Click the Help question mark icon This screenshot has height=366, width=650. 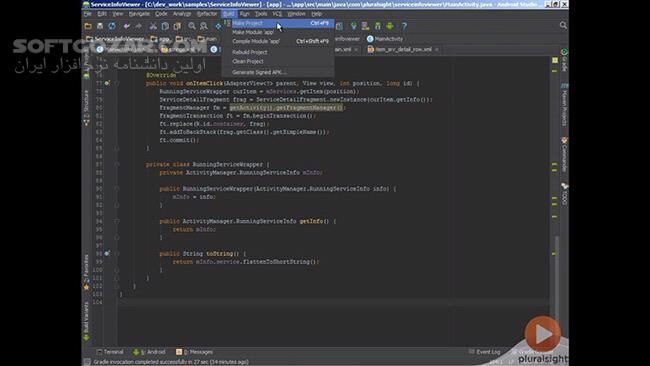click(x=404, y=26)
